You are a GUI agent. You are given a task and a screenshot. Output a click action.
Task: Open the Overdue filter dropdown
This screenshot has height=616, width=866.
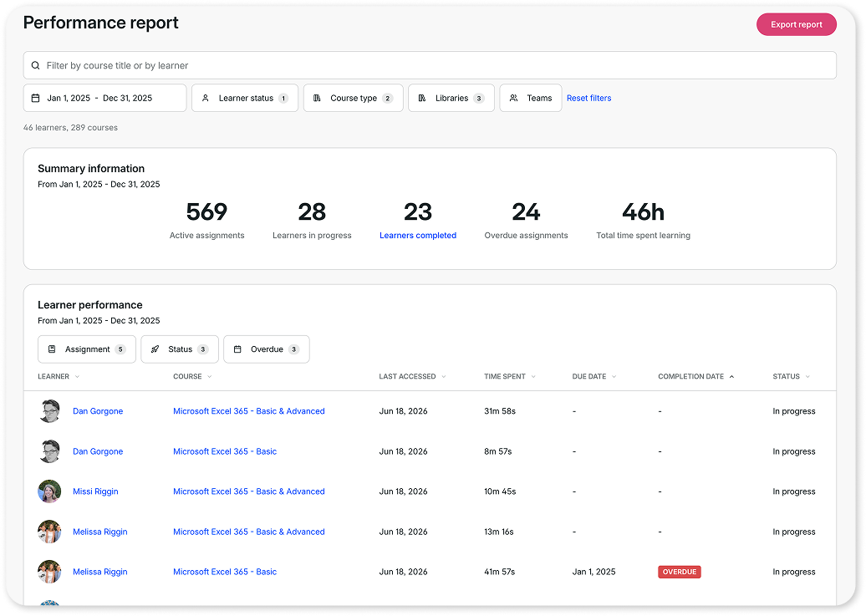(x=266, y=349)
